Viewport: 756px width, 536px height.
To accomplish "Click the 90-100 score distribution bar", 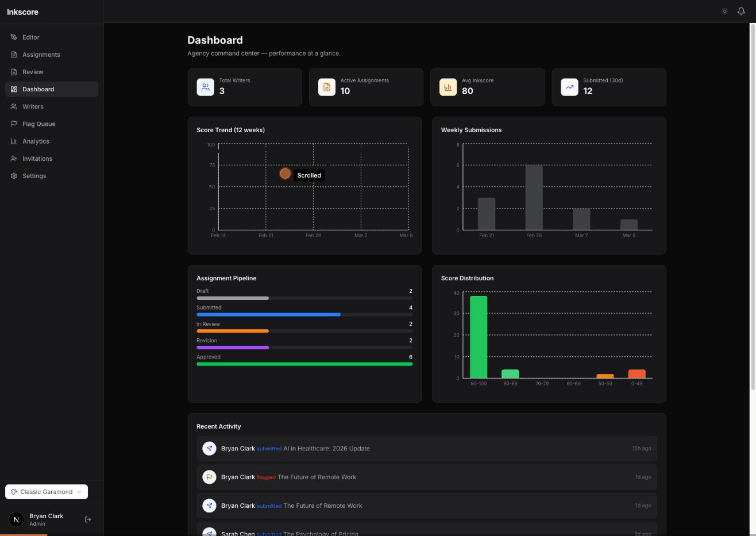I will point(479,337).
